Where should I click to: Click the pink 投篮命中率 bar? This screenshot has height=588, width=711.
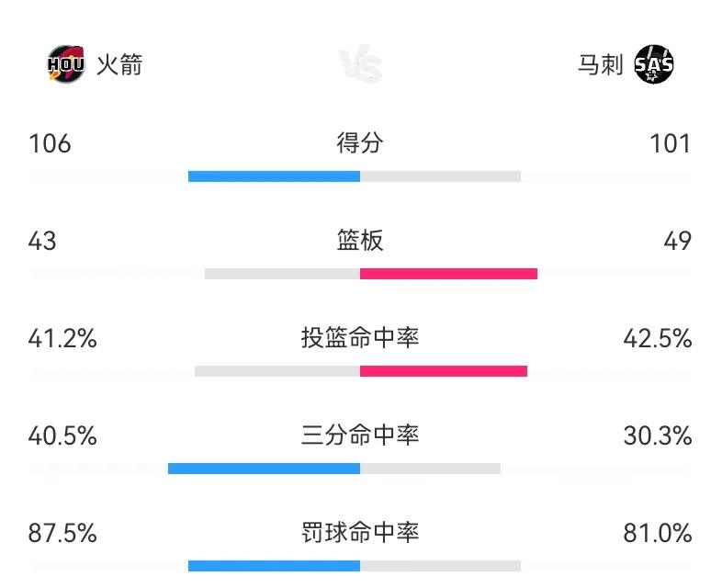tap(444, 371)
